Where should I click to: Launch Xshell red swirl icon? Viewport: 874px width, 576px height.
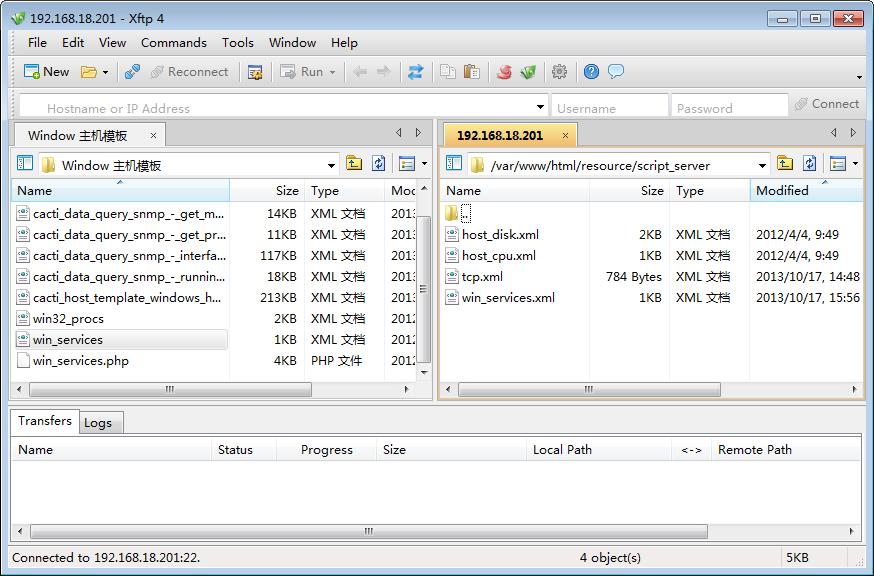(504, 72)
